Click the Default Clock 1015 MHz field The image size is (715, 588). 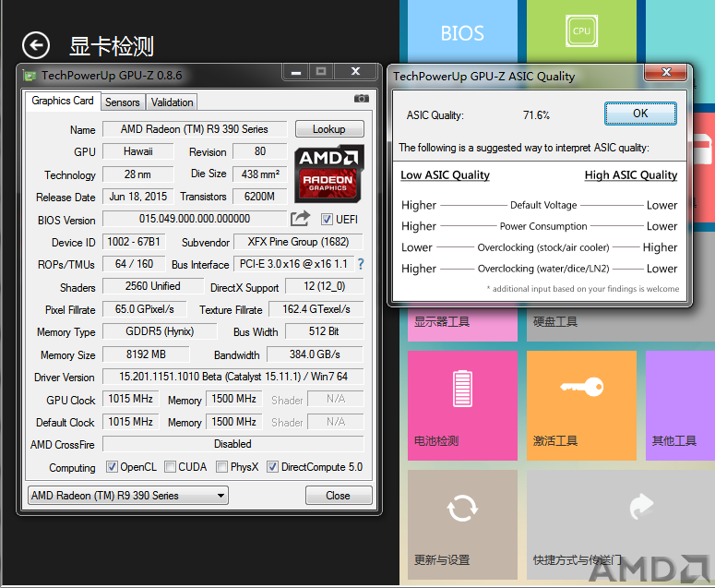tap(130, 422)
